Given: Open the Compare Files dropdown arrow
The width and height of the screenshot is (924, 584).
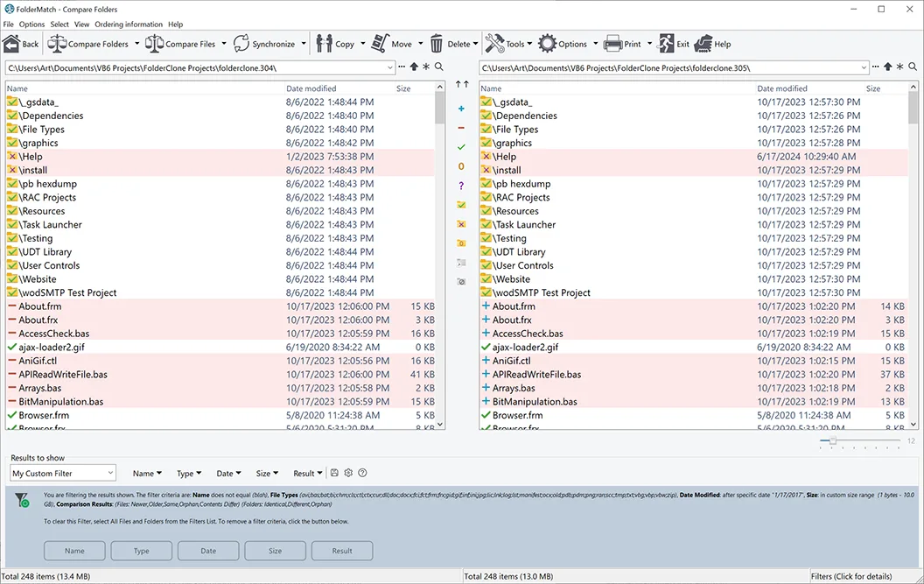Looking at the screenshot, I should click(x=223, y=44).
